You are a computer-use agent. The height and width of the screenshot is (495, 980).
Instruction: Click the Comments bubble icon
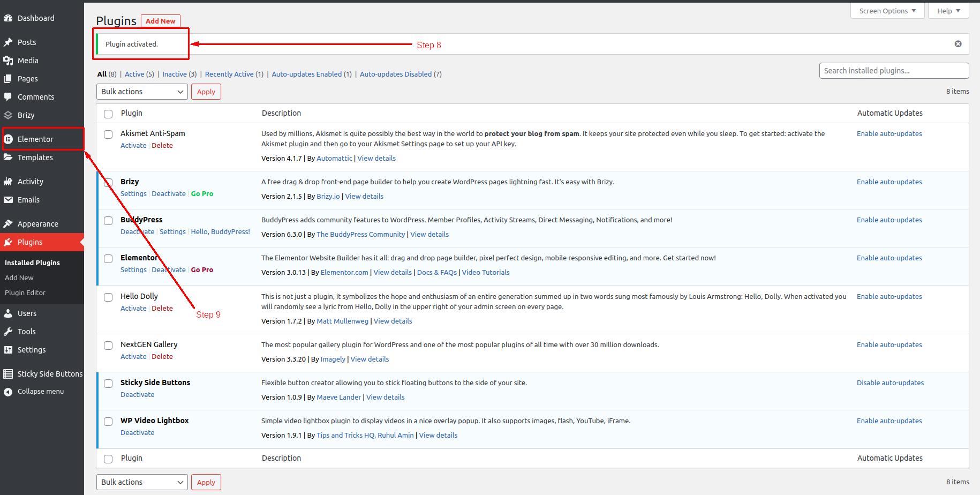tap(8, 97)
